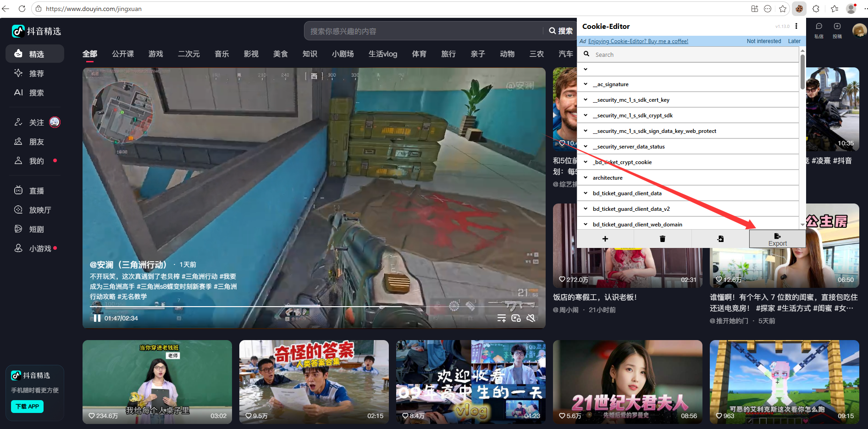Expand __security_server_data_status cookie
Image resolution: width=868 pixels, height=429 pixels.
[688, 147]
